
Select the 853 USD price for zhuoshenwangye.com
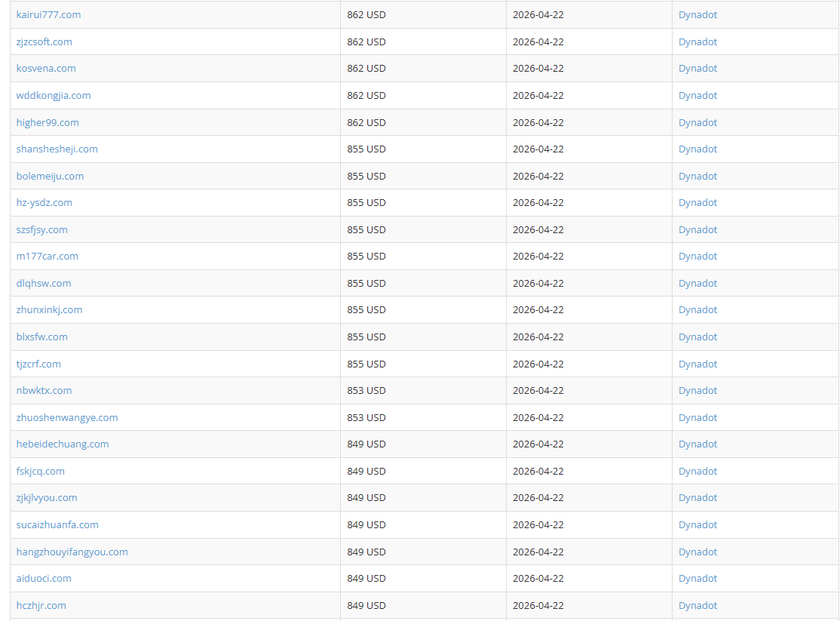tap(366, 418)
